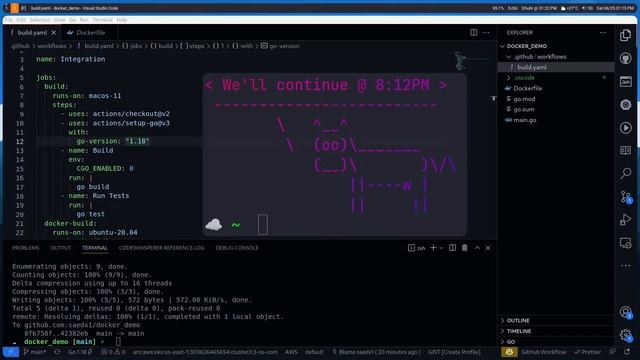Open the Kubernetes view in the activity bar
Viewport: 640px width, 360px height.
pyautogui.click(x=625, y=105)
